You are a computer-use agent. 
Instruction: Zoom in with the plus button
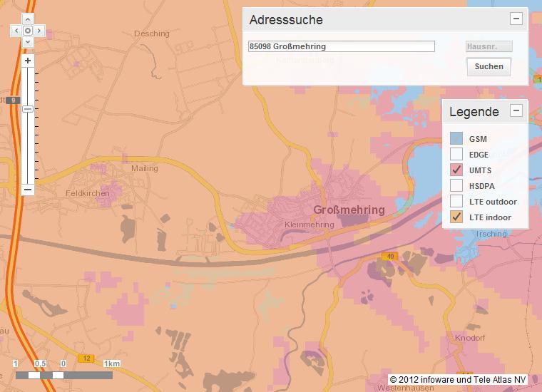[28, 61]
